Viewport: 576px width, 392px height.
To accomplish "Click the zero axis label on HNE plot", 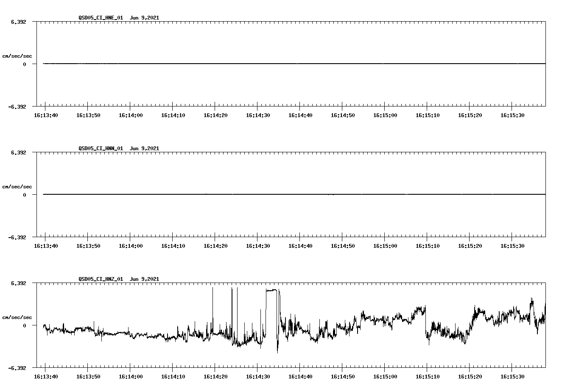I will click(25, 64).
